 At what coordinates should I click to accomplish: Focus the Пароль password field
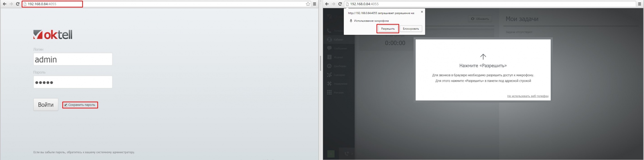73,82
